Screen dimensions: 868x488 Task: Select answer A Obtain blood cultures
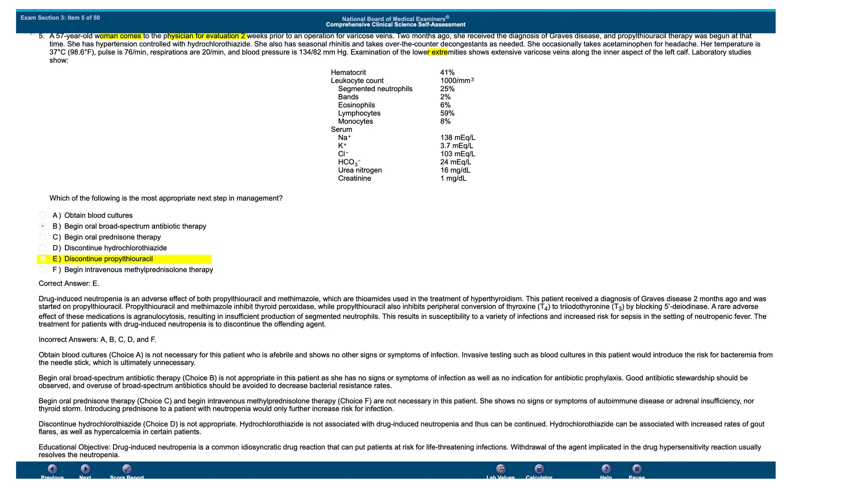tap(43, 215)
